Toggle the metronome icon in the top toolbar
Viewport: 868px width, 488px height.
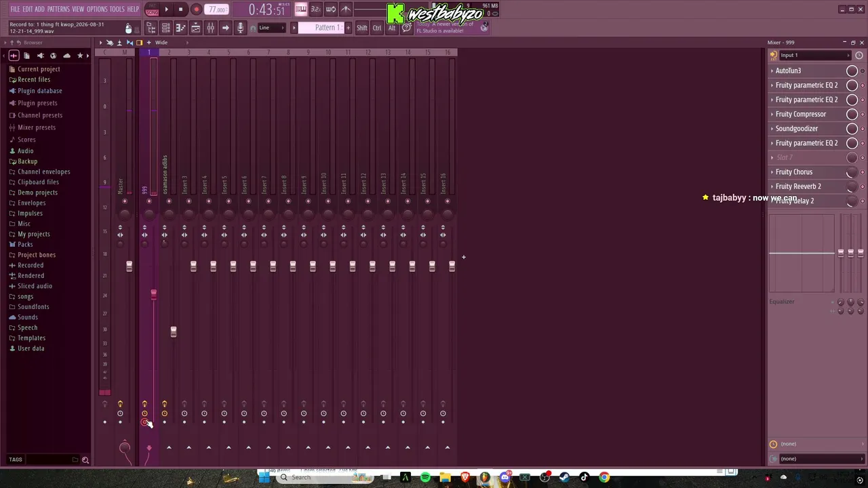pos(346,9)
